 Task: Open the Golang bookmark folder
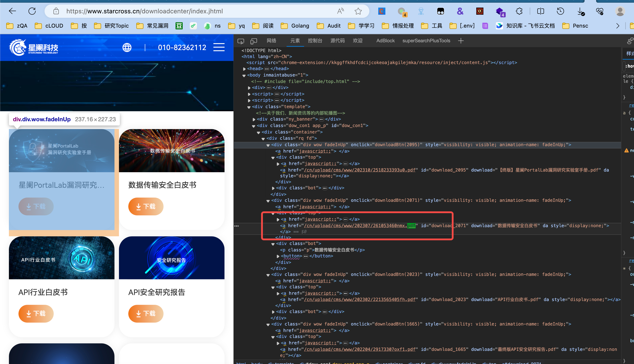click(x=295, y=26)
